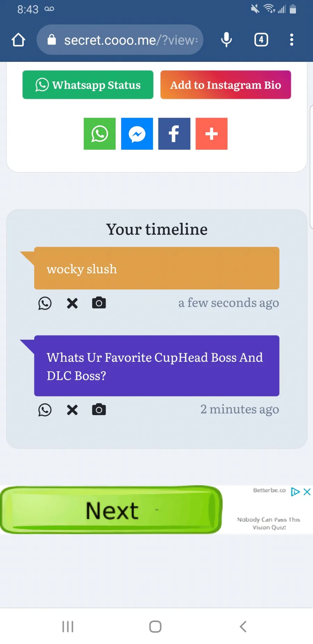Image resolution: width=313 pixels, height=644 pixels.
Task: Open more share options plus icon
Action: pyautogui.click(x=211, y=134)
